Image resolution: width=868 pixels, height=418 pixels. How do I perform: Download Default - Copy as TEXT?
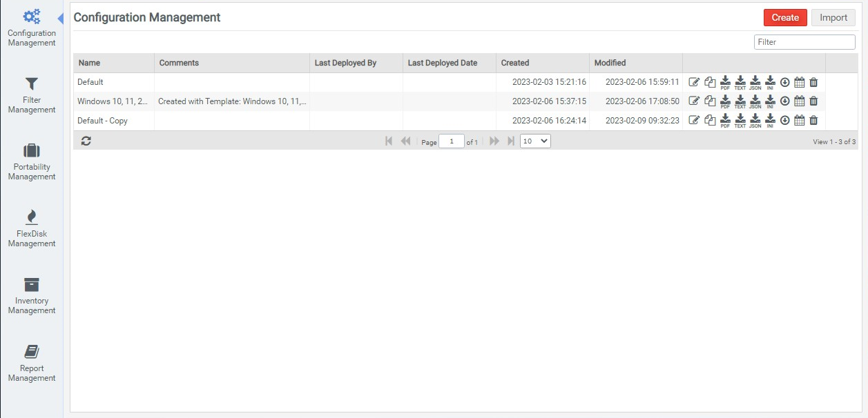(740, 121)
